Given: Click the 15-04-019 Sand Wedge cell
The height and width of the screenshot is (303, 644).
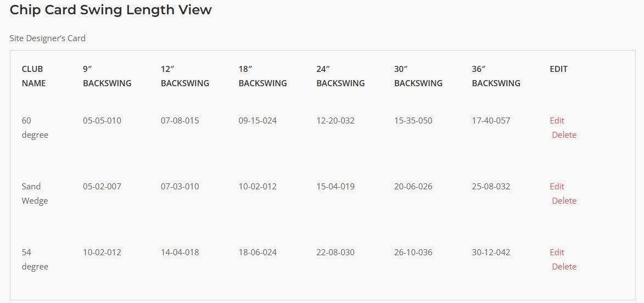Looking at the screenshot, I should pos(335,186).
